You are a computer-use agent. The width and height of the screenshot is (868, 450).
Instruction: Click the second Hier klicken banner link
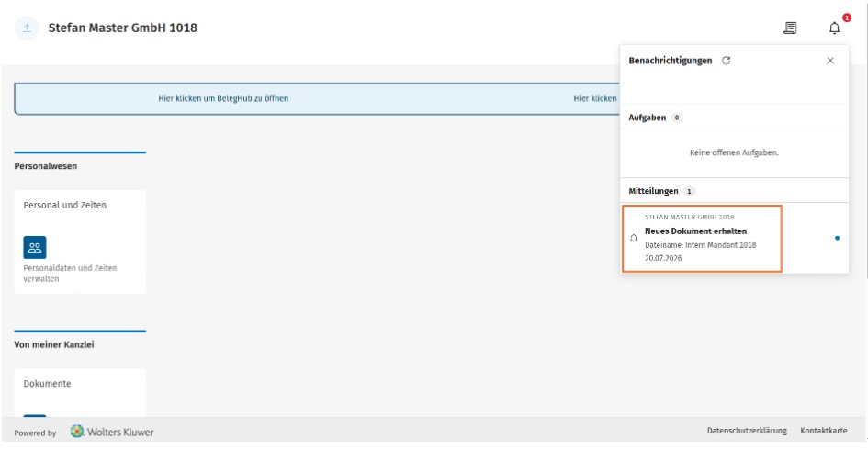595,98
